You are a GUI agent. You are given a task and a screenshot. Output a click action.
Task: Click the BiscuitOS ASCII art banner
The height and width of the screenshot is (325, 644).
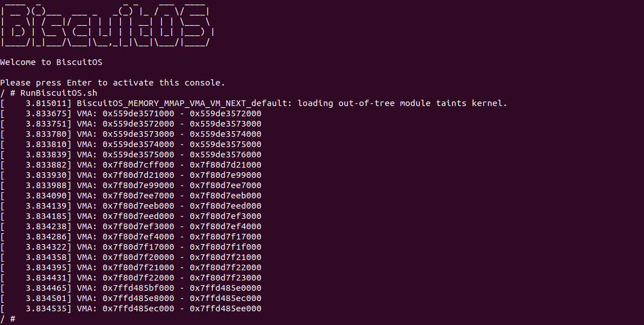click(108, 26)
